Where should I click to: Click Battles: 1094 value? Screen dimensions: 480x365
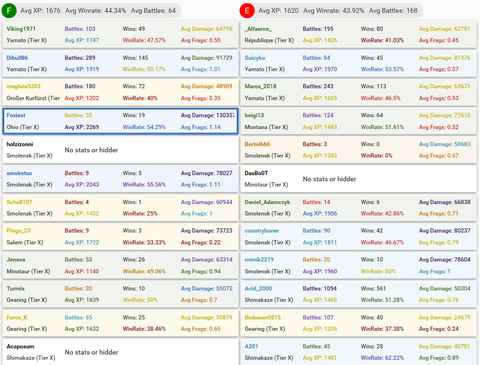tap(320, 288)
